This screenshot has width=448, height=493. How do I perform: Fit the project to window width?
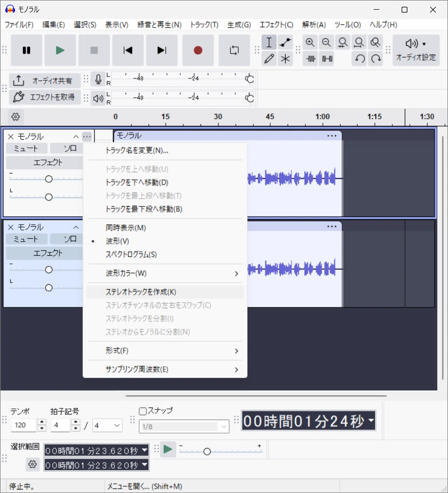(x=359, y=43)
